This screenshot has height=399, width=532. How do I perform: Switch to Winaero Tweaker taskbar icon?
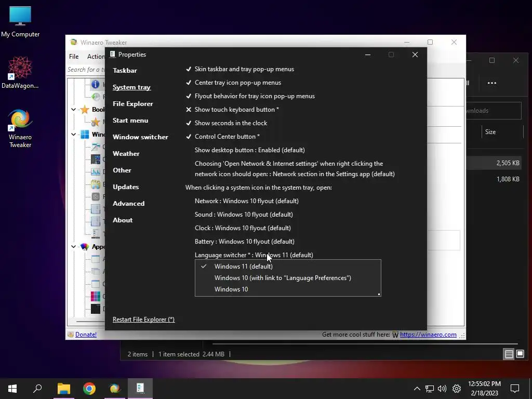115,388
